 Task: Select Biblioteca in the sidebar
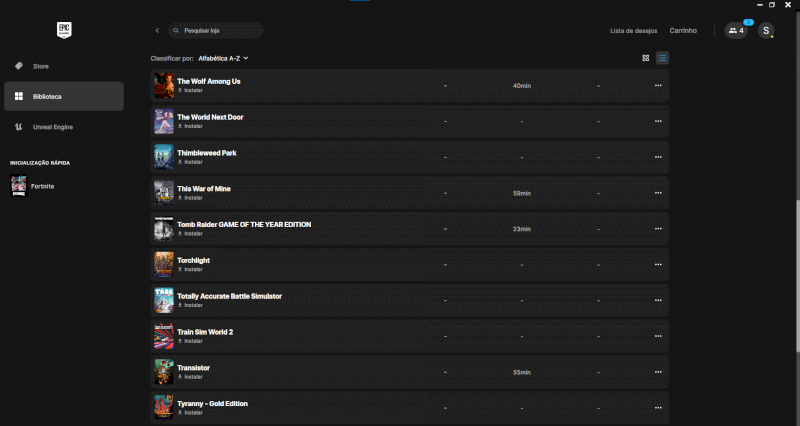coord(47,97)
